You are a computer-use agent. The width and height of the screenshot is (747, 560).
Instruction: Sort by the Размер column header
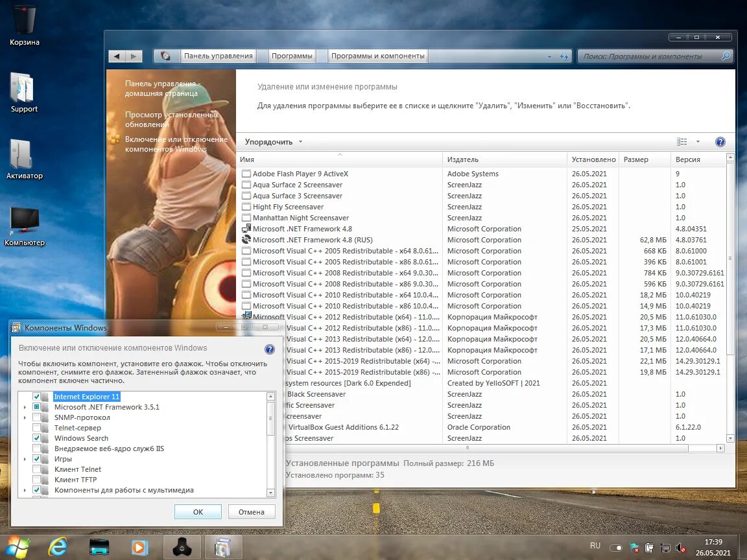tap(645, 159)
